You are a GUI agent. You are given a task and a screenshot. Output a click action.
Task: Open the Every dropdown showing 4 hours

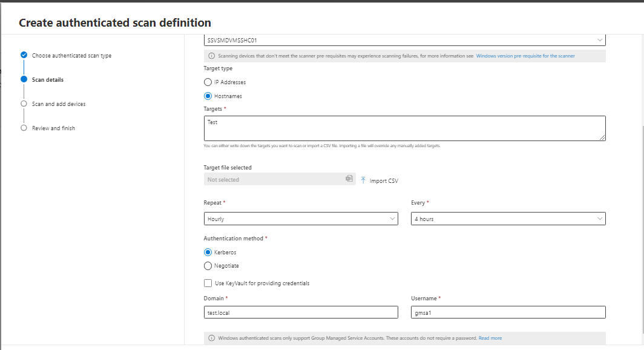[x=508, y=219]
